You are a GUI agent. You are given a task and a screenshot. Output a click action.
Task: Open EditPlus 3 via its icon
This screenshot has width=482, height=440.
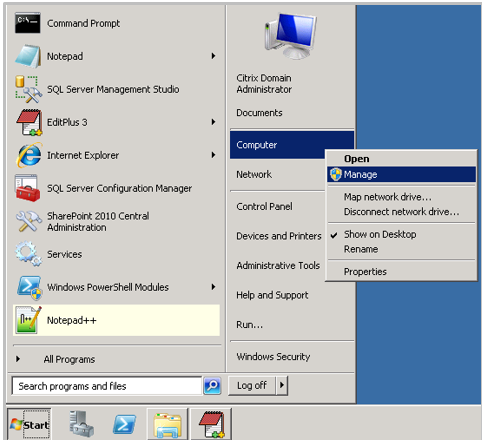29,122
